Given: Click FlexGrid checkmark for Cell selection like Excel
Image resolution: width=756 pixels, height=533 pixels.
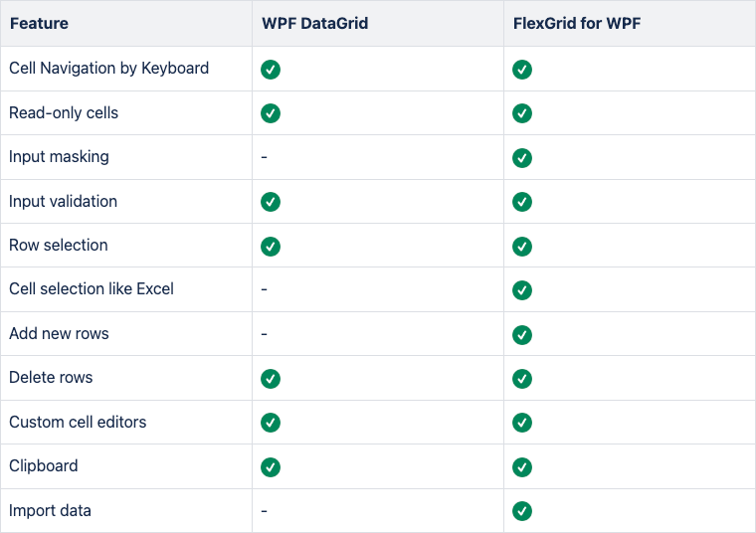Looking at the screenshot, I should pyautogui.click(x=522, y=290).
